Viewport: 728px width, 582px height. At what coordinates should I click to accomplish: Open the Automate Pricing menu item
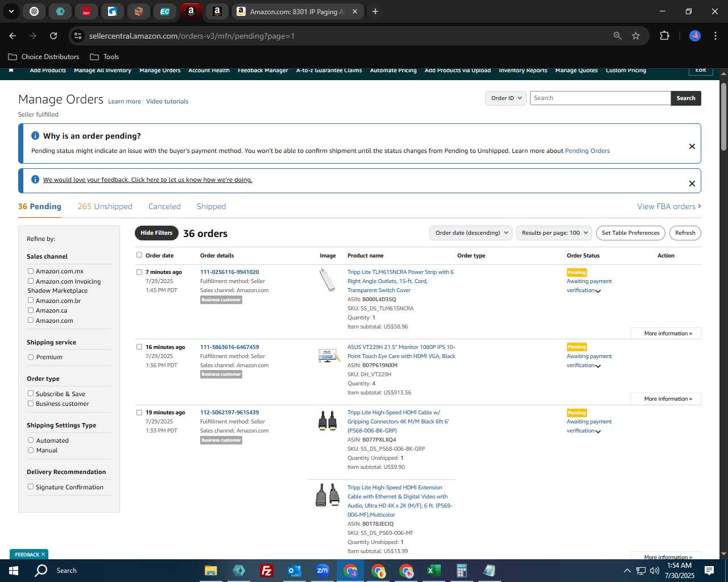[393, 70]
